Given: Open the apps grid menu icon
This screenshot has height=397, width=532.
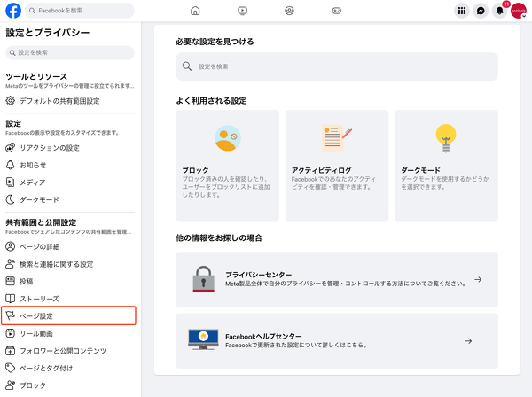Looking at the screenshot, I should click(461, 11).
